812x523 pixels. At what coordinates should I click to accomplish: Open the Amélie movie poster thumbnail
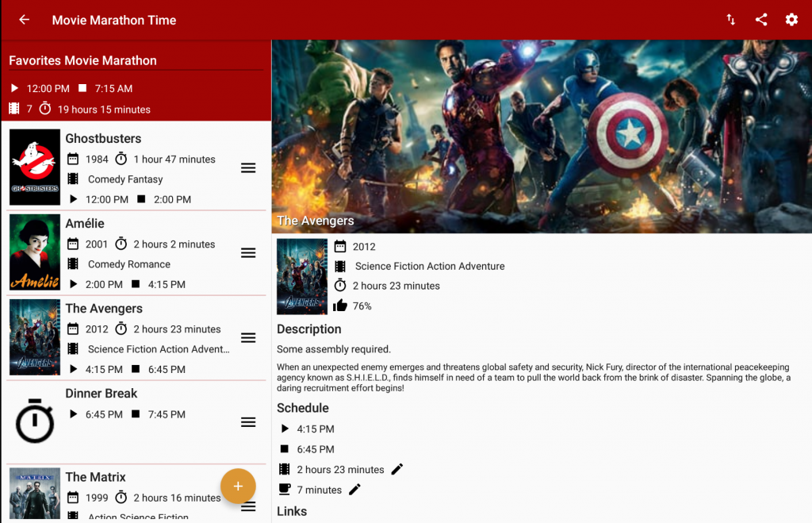[x=34, y=252]
